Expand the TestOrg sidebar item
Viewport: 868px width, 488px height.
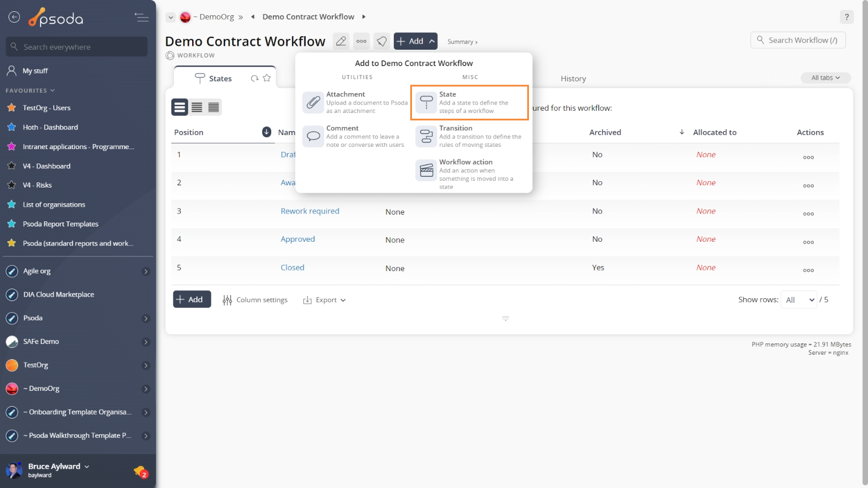pos(146,365)
